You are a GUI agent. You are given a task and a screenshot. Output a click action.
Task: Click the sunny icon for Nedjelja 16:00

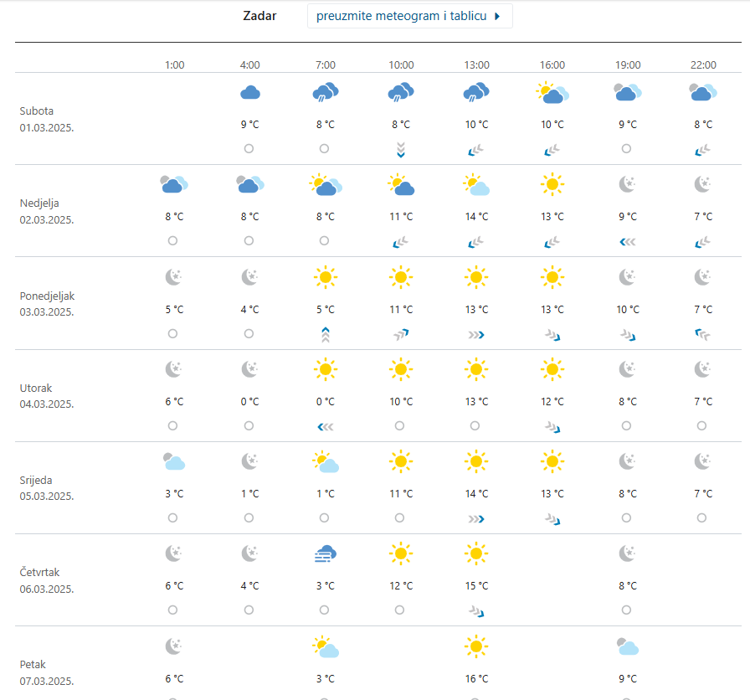[552, 184]
